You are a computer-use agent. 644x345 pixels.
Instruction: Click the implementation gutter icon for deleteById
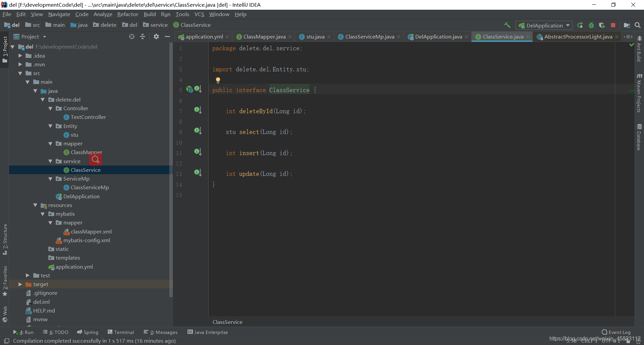[x=198, y=110]
